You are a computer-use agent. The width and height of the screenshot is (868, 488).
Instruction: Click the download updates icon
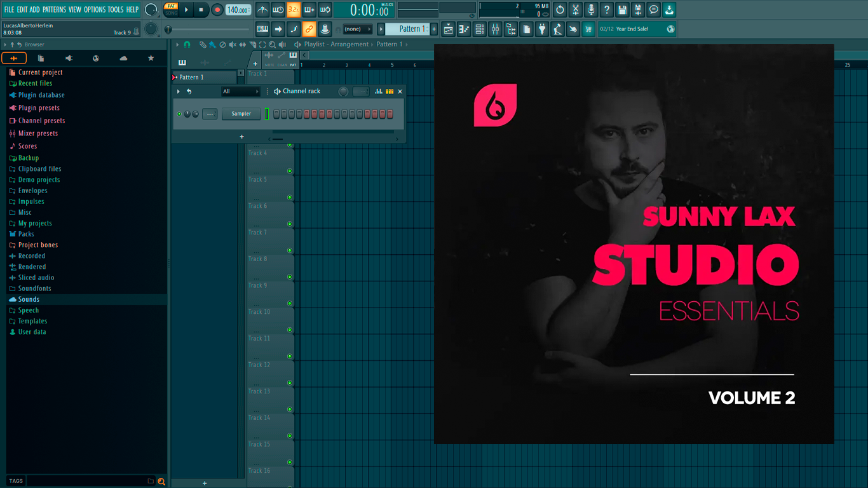[x=669, y=10]
